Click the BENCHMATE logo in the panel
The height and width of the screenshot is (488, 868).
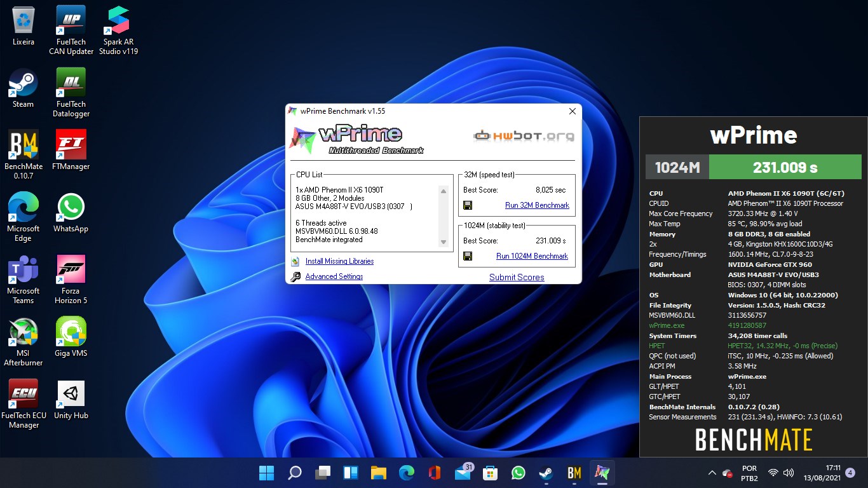pyautogui.click(x=754, y=440)
